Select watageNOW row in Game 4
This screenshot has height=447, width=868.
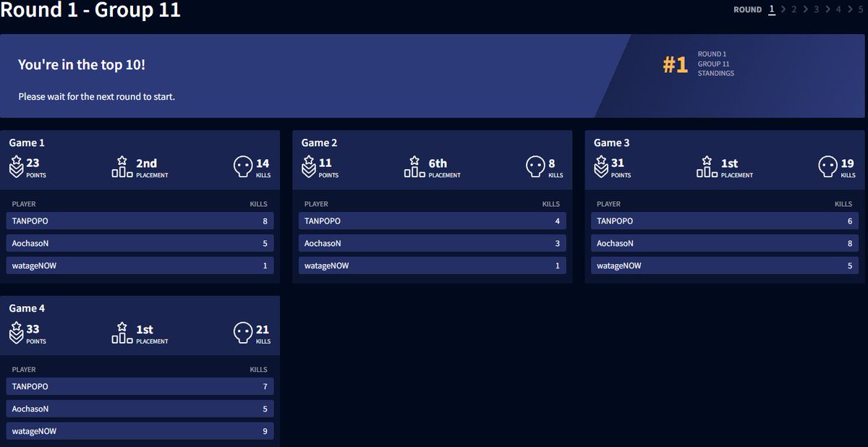point(140,431)
